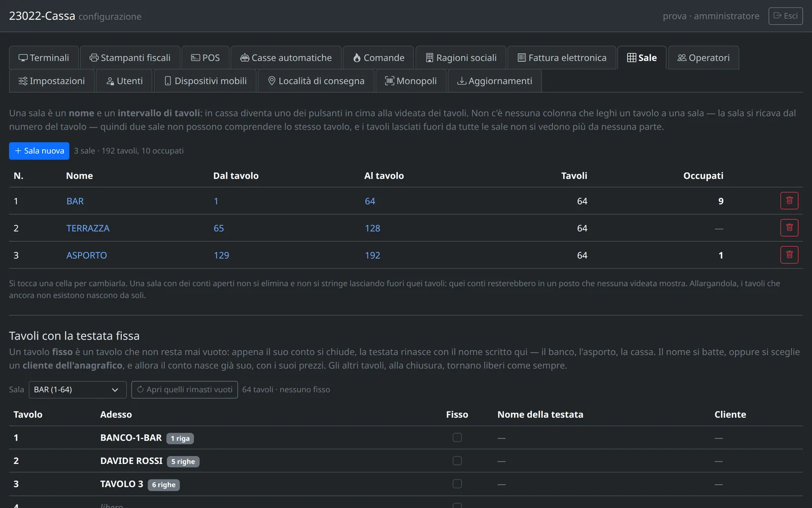Screen dimensions: 812x508
Task: Toggle Fisso checkbox for TAVOLO 3 row
Action: coord(457,484)
